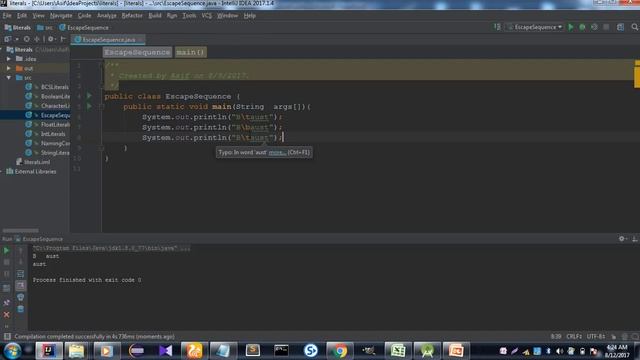The width and height of the screenshot is (640, 360).
Task: Click the Print icon in the Run panel
Action: pyautogui.click(x=20, y=298)
